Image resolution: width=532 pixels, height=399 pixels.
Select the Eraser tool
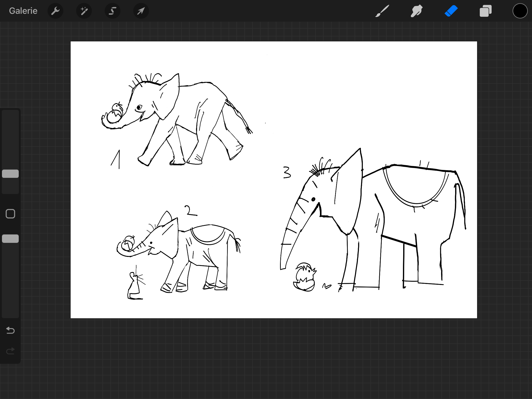[x=451, y=11]
